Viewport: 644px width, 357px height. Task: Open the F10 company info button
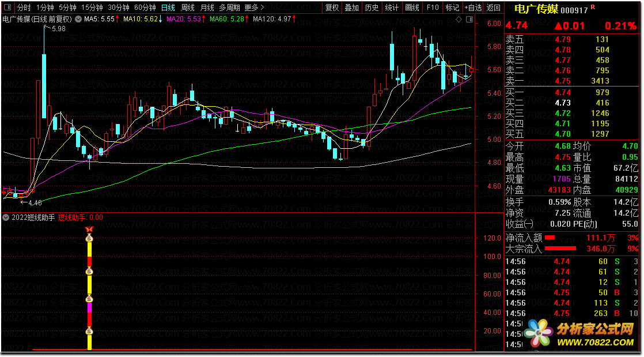(x=433, y=7)
